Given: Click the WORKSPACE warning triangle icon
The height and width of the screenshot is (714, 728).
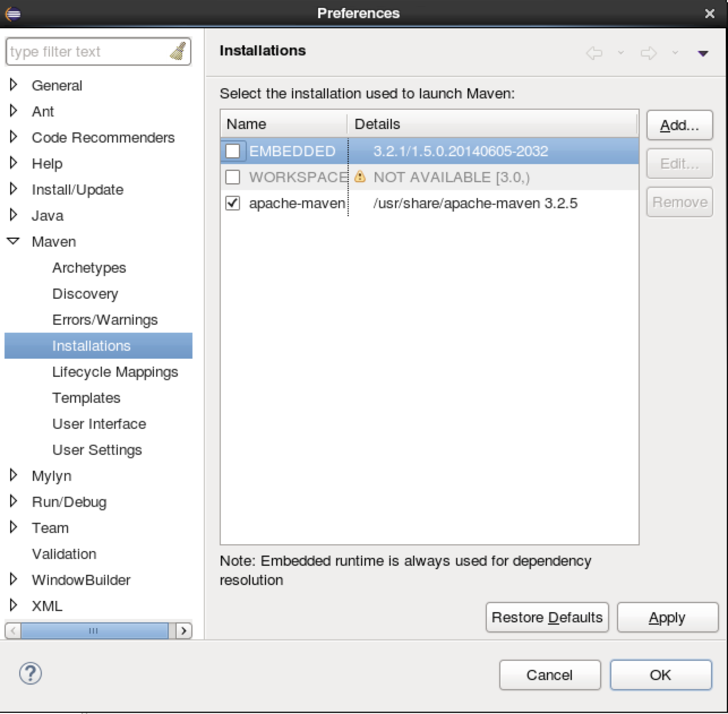Looking at the screenshot, I should click(x=360, y=177).
